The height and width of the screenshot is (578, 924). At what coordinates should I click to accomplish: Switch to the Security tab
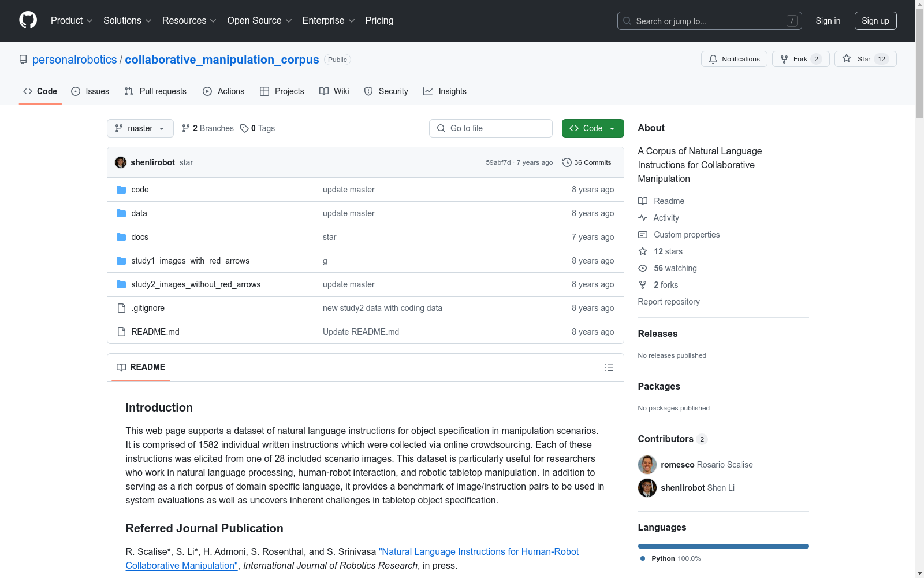[x=386, y=91]
